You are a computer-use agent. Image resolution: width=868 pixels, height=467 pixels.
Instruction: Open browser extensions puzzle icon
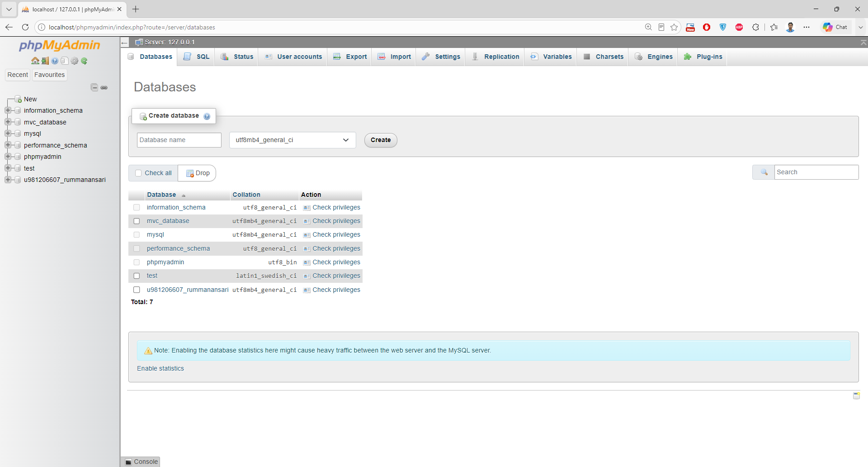pos(755,27)
